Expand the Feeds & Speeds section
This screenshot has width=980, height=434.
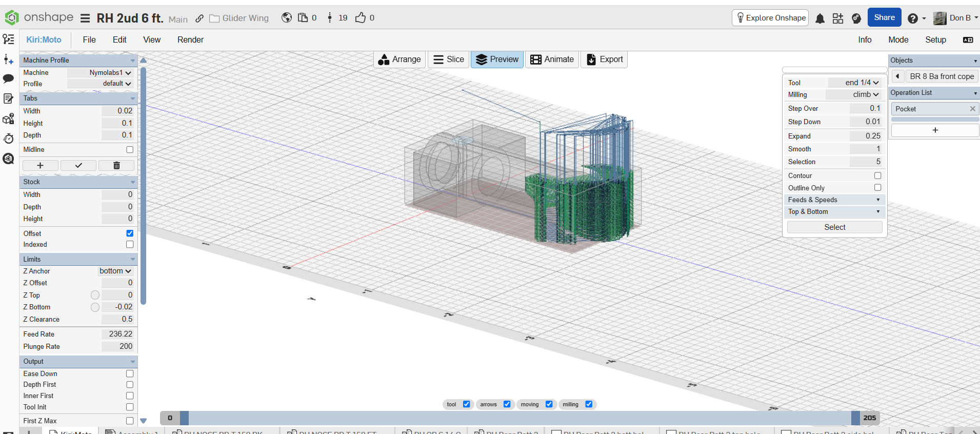pyautogui.click(x=834, y=200)
